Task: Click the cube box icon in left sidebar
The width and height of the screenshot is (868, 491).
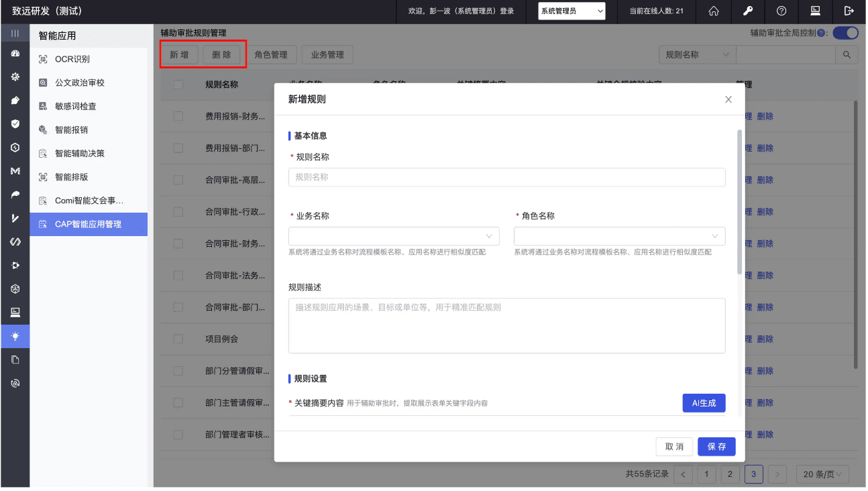Action: (x=15, y=288)
